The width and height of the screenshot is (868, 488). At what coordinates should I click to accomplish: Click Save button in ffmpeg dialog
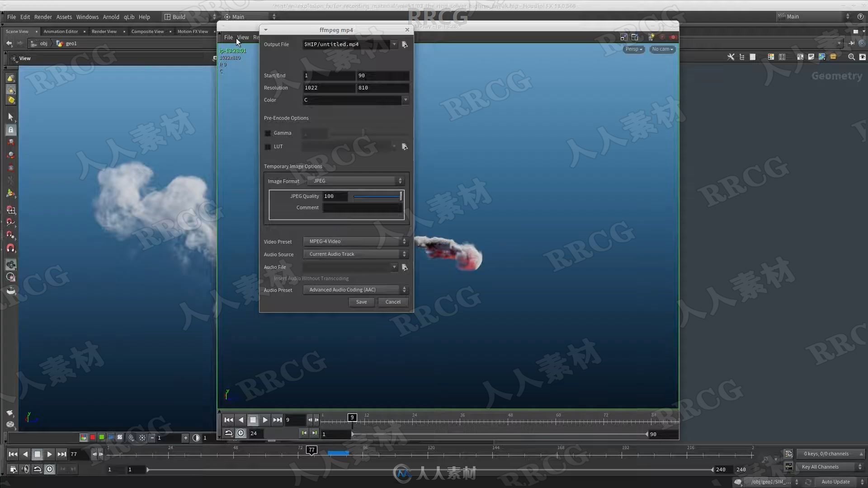pos(362,301)
